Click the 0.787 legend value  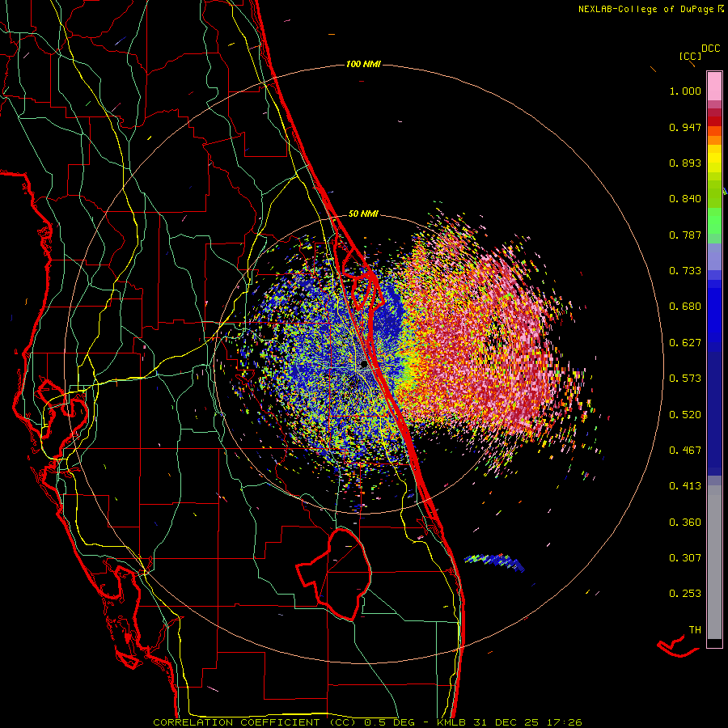tap(685, 235)
